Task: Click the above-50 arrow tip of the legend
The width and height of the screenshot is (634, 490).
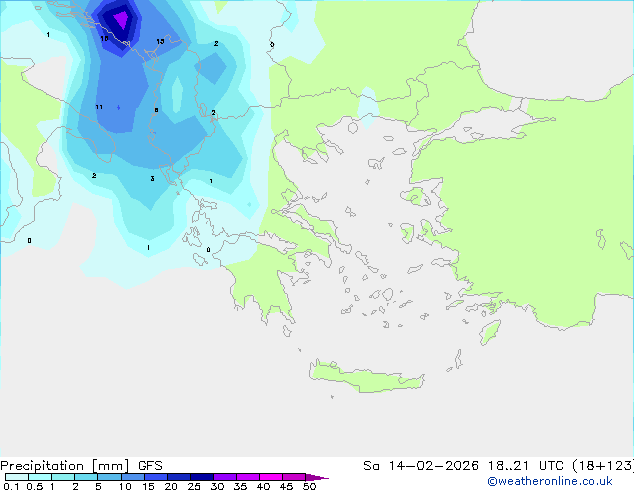Action: click(317, 477)
